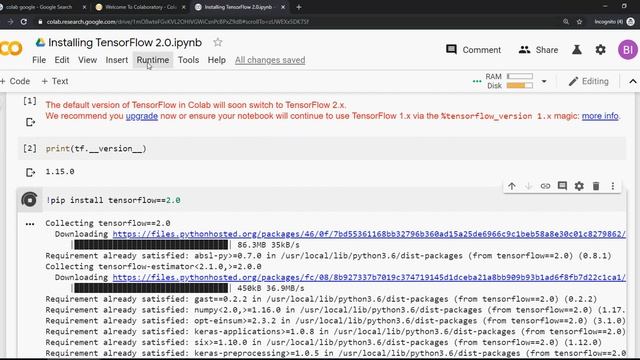This screenshot has width=640, height=360.
Task: Add a new Text cell
Action: tap(55, 81)
